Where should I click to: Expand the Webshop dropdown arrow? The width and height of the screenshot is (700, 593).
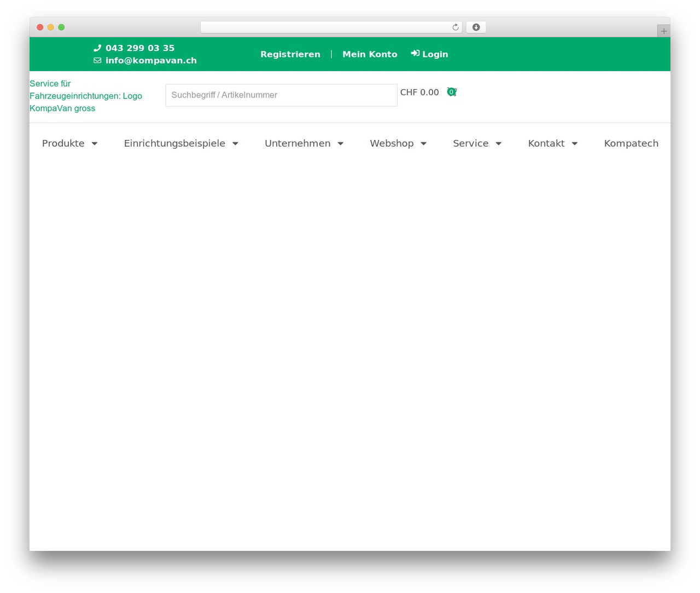coord(423,144)
